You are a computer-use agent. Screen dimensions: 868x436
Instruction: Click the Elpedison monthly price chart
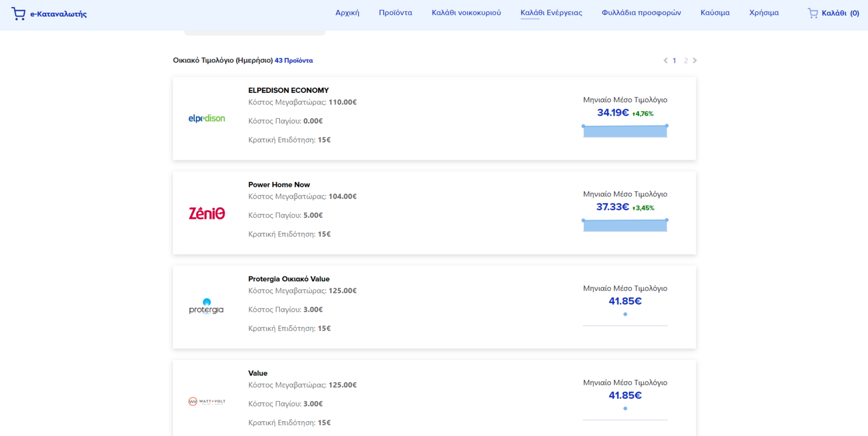[x=625, y=131]
